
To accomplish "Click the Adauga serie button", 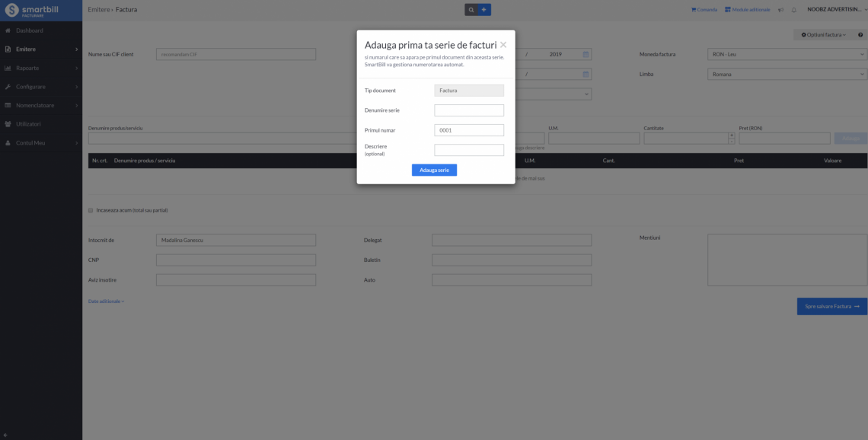I will click(434, 170).
